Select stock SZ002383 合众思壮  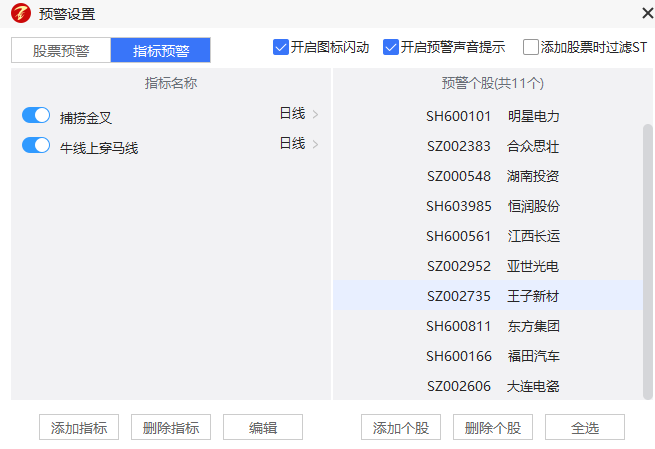coord(488,146)
